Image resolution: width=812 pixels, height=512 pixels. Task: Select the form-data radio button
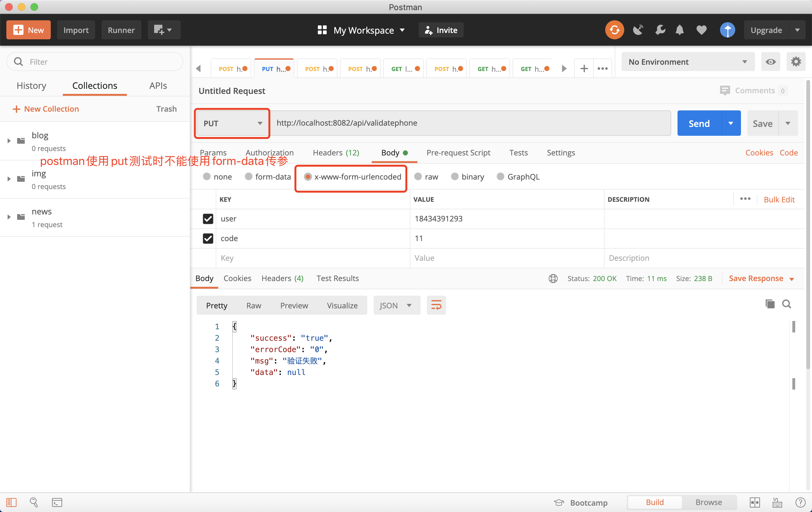pyautogui.click(x=249, y=177)
